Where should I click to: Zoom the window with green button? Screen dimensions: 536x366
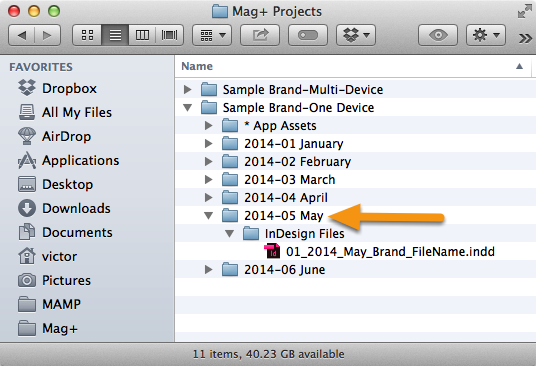click(54, 11)
